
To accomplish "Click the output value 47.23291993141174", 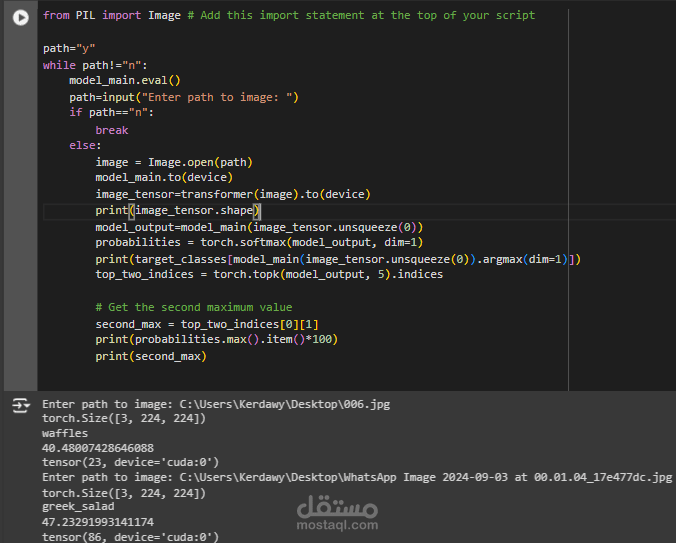I will [98, 522].
